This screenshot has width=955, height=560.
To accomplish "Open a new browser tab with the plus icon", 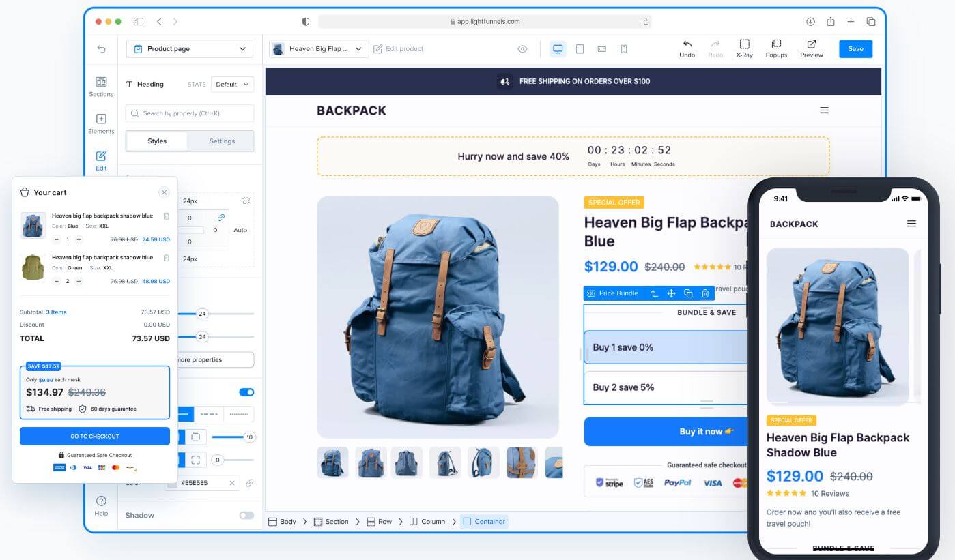I will [x=851, y=22].
